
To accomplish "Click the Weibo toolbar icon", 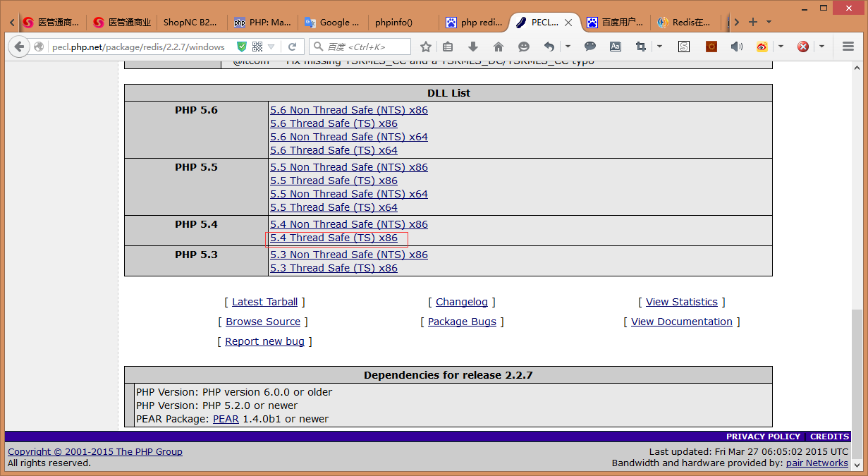I will pyautogui.click(x=762, y=47).
